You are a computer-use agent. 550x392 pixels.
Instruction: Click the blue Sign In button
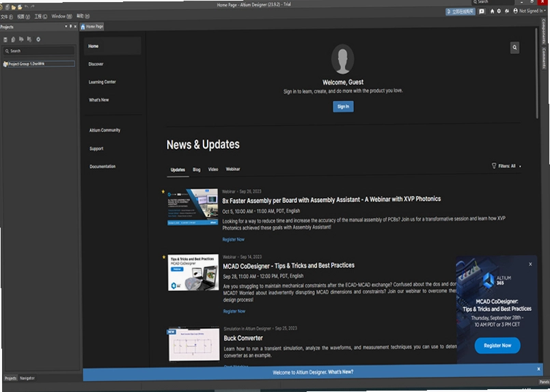[343, 107]
